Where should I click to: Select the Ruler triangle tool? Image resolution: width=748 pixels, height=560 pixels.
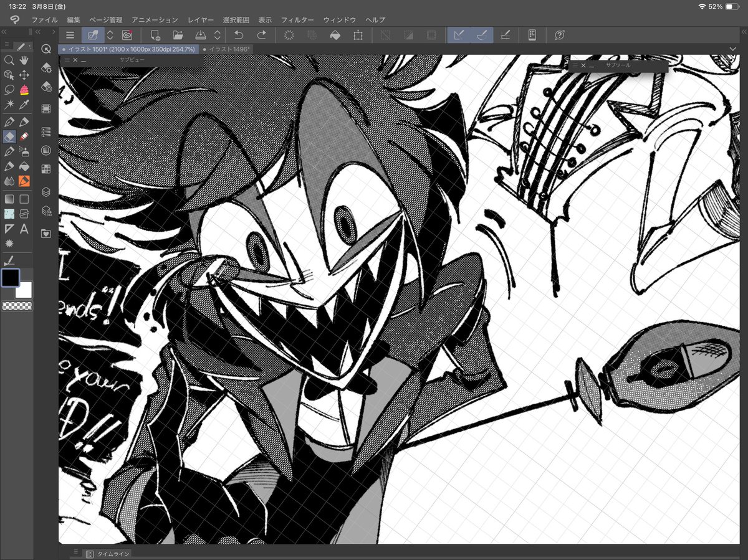pos(9,229)
